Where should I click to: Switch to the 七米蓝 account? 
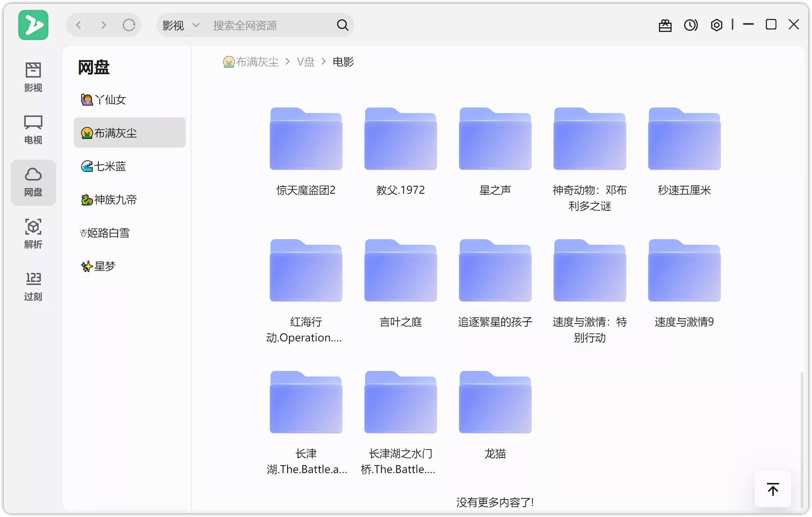pyautogui.click(x=109, y=166)
